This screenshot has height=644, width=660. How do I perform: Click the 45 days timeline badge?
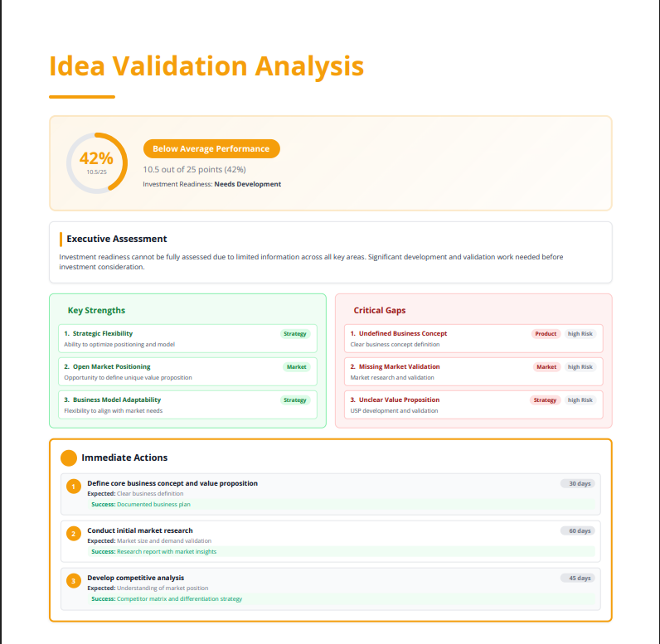pos(577,578)
